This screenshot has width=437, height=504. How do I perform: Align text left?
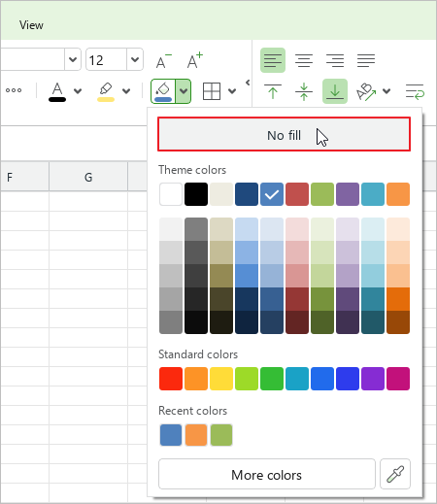pos(273,60)
